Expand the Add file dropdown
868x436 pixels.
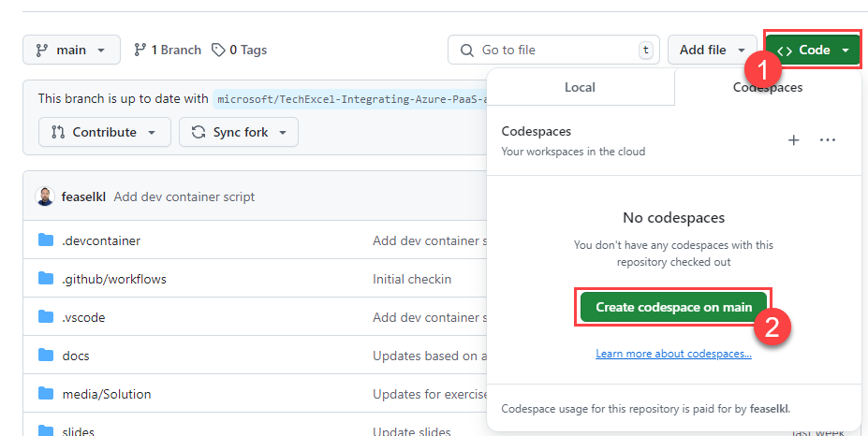click(712, 50)
